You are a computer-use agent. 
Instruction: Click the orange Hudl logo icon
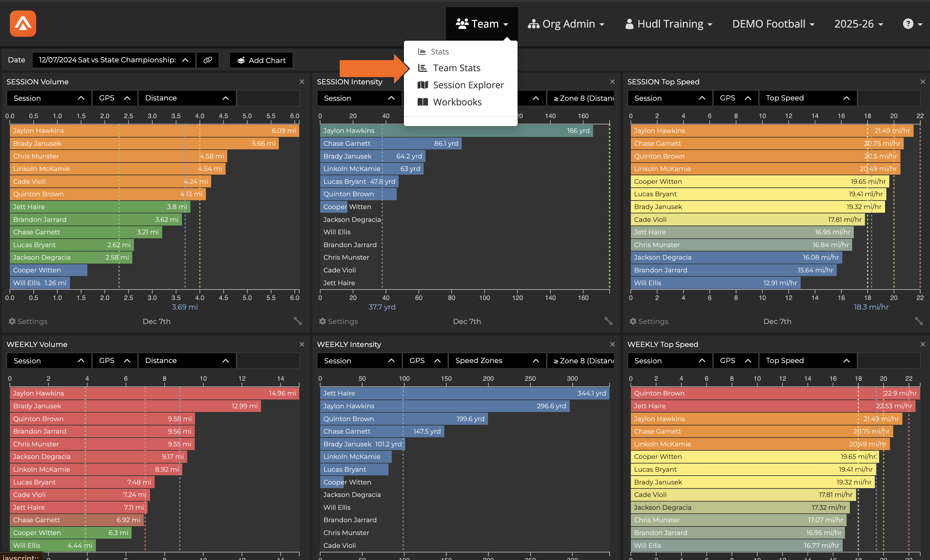click(23, 23)
